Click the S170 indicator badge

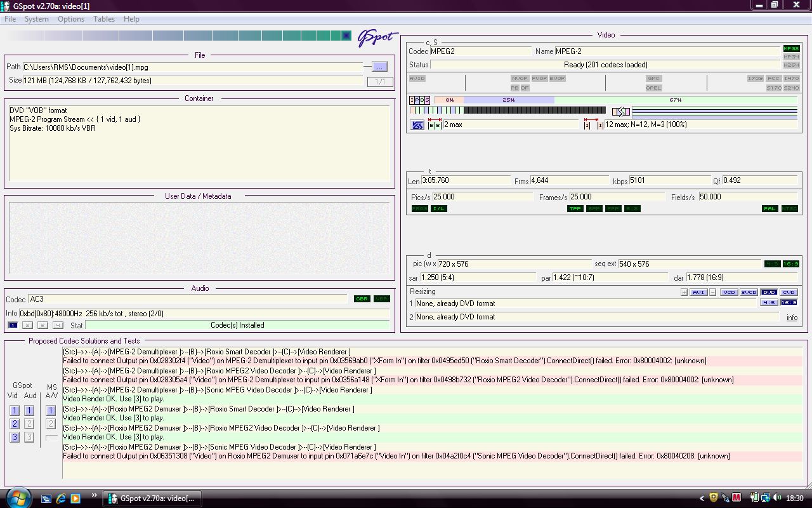773,88
